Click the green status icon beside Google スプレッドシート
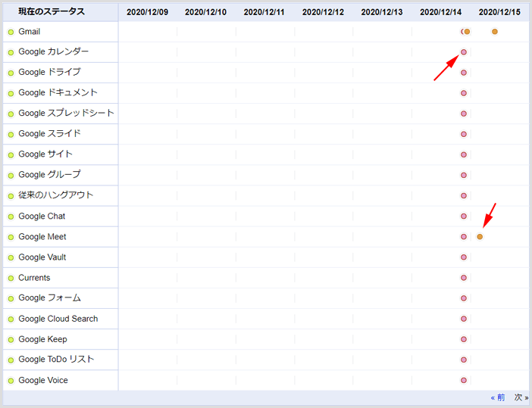 [x=11, y=114]
